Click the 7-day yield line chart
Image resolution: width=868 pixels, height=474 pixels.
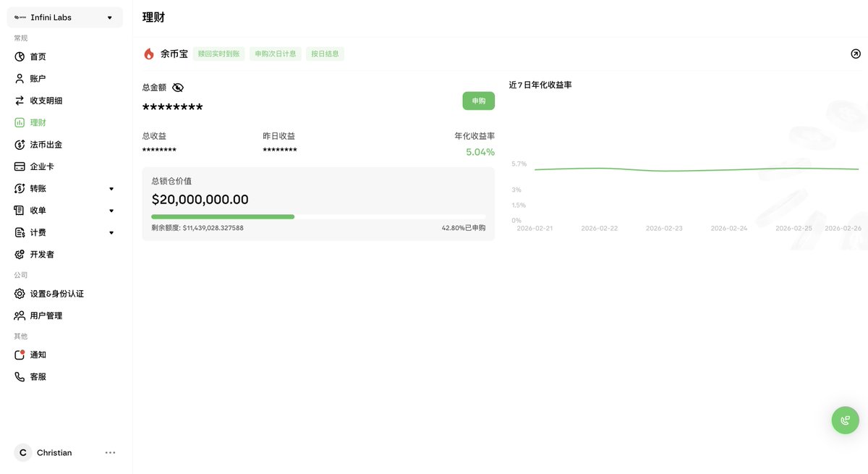[x=696, y=169]
